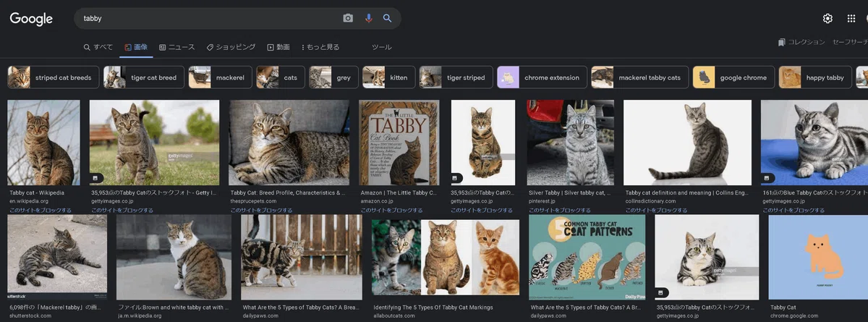Click the ja.m.wikipedia.org source text

pyautogui.click(x=140, y=315)
